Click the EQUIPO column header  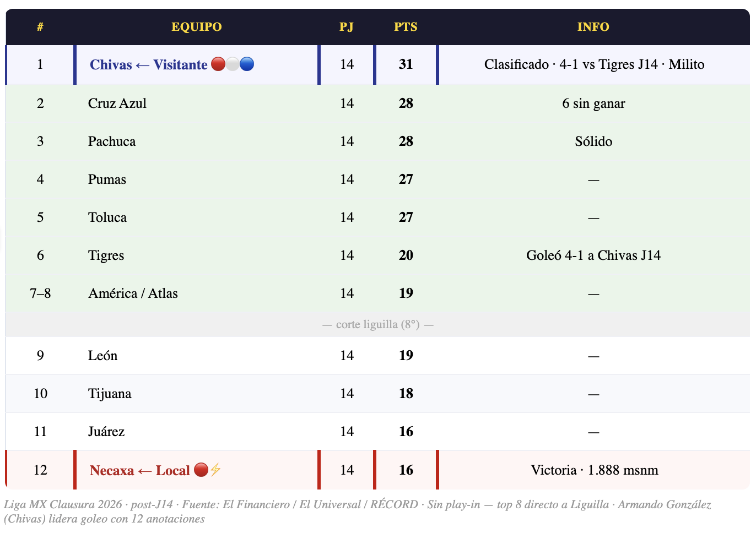pyautogui.click(x=196, y=27)
